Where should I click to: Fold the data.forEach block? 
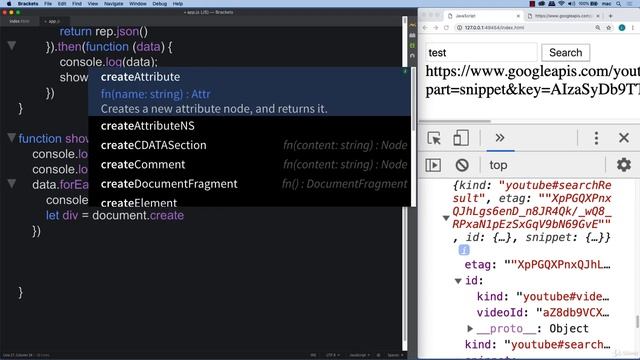[12, 184]
